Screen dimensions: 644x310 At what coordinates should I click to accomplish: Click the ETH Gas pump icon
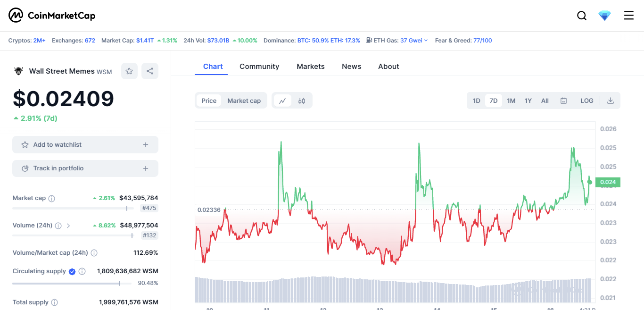pos(369,41)
